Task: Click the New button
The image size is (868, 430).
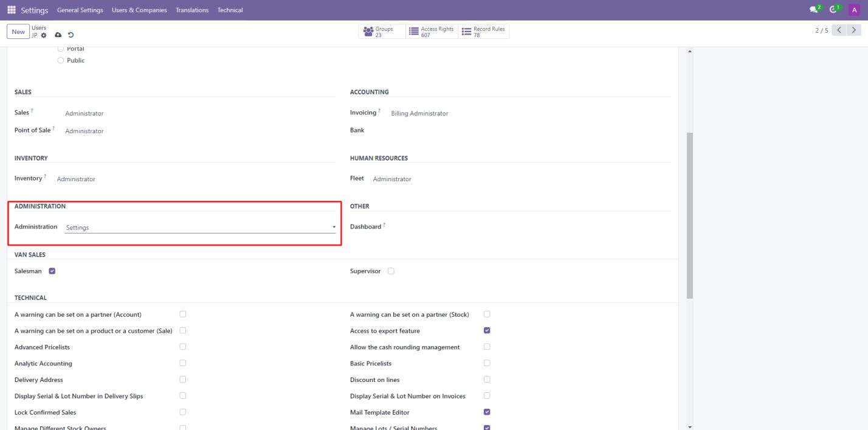Action: click(18, 32)
